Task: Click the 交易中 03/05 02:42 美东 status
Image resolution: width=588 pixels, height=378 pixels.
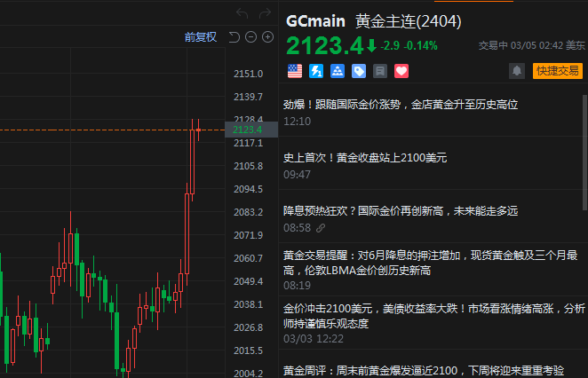Action: (531, 46)
